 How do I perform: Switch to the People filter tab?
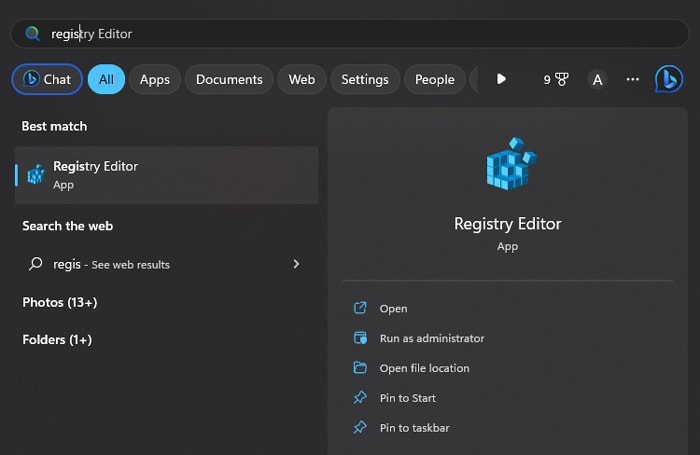click(x=434, y=79)
